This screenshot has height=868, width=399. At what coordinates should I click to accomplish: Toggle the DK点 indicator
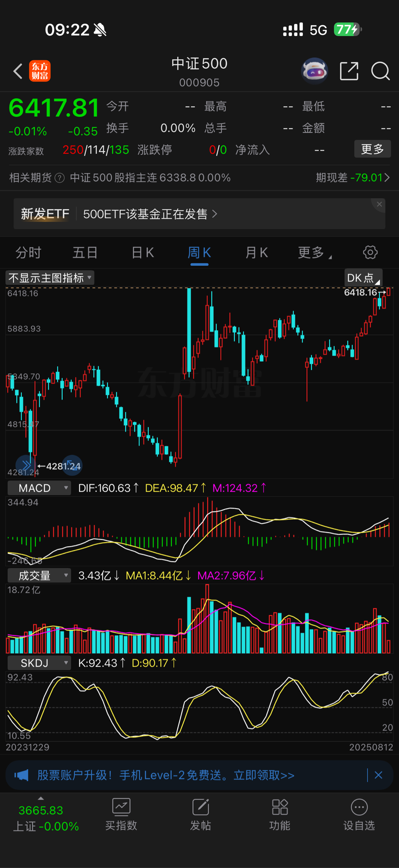click(x=363, y=278)
